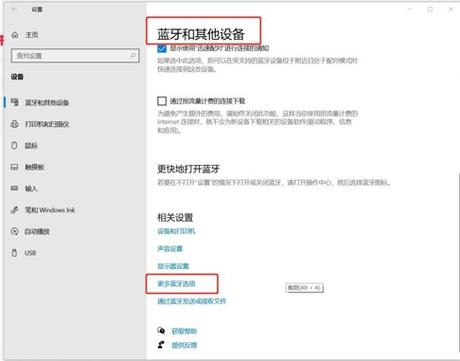460x361 pixels.
Task: Click the magnifier icon in the search box
Action: pyautogui.click(x=133, y=55)
